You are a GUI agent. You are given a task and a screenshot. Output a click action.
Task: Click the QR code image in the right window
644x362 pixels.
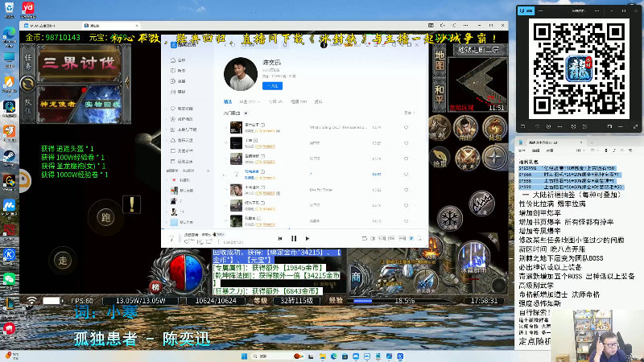579,68
